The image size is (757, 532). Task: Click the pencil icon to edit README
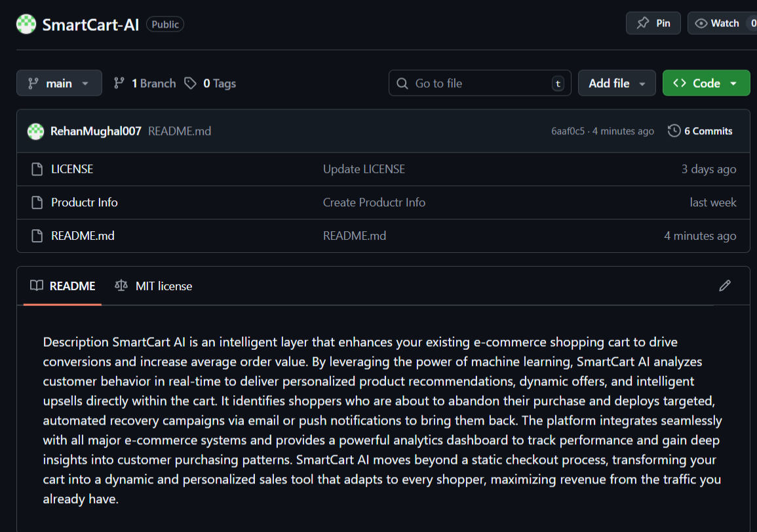[x=724, y=286]
